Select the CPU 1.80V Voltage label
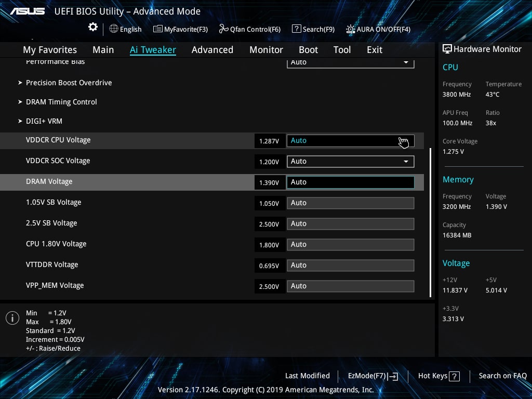This screenshot has height=399, width=532. (56, 244)
